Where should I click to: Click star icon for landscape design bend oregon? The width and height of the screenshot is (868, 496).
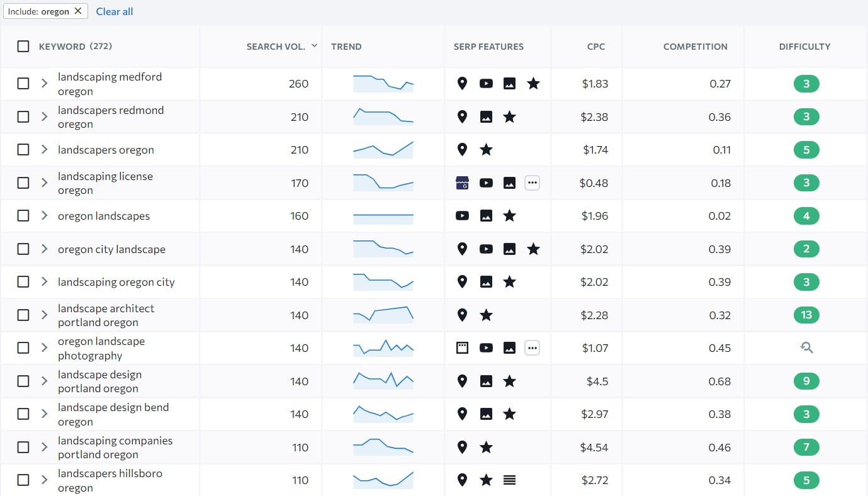pyautogui.click(x=510, y=414)
